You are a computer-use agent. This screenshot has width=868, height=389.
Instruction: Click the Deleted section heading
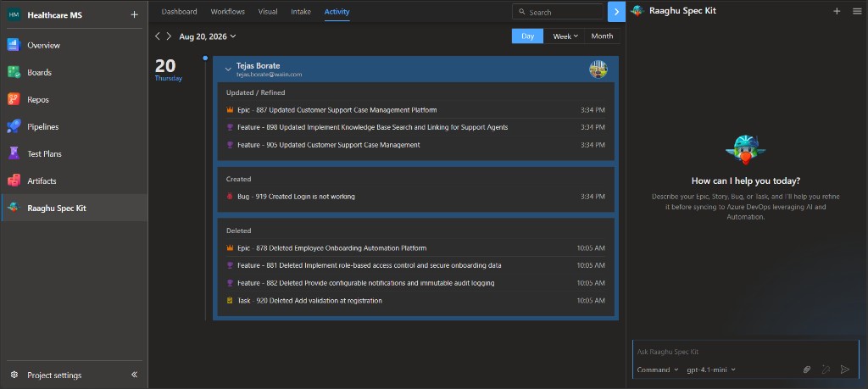238,231
